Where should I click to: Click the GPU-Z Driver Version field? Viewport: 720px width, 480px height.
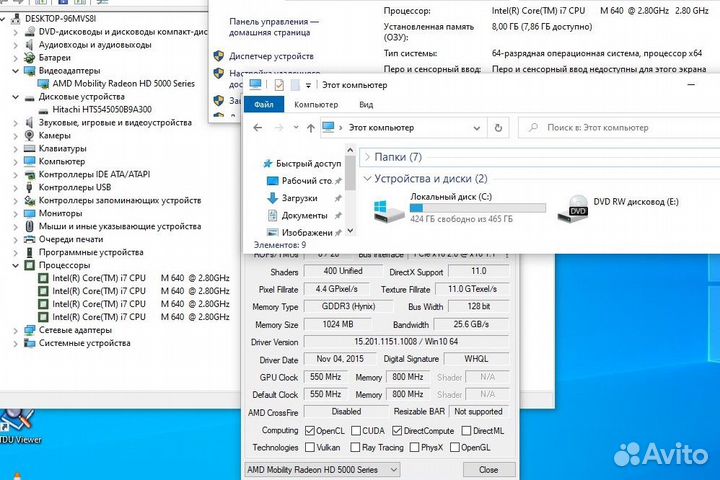pyautogui.click(x=406, y=342)
